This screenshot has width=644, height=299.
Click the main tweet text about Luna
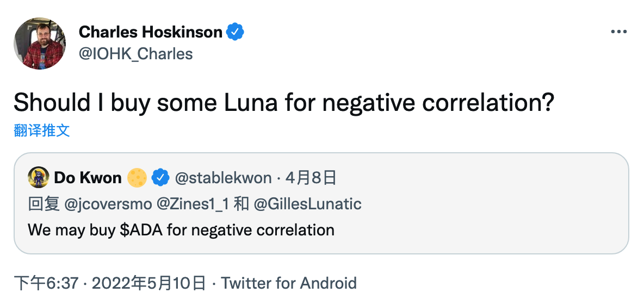284,102
